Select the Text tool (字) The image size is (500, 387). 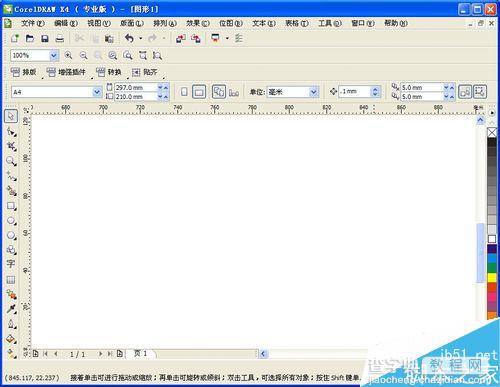tap(11, 264)
